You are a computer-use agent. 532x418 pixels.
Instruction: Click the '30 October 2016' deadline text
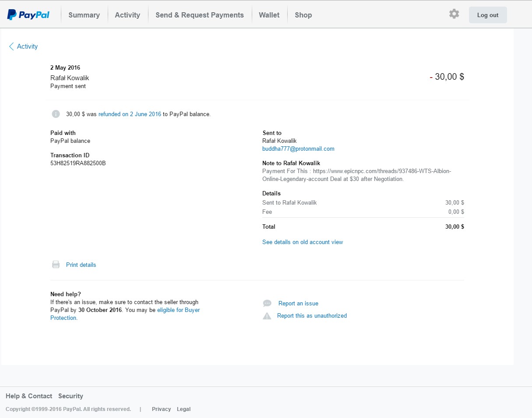coord(100,310)
